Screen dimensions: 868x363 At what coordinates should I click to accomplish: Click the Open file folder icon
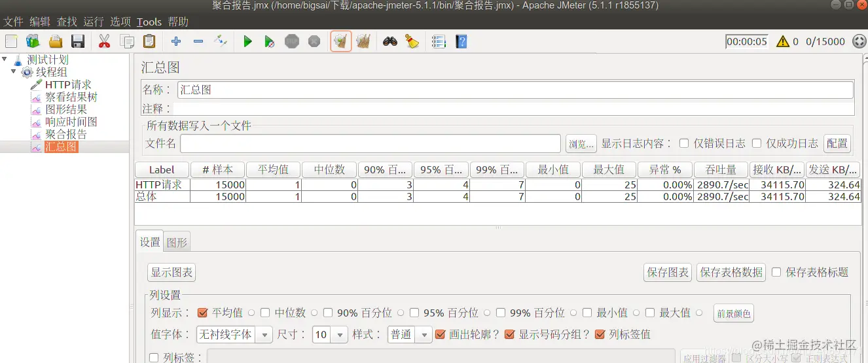pyautogui.click(x=56, y=42)
